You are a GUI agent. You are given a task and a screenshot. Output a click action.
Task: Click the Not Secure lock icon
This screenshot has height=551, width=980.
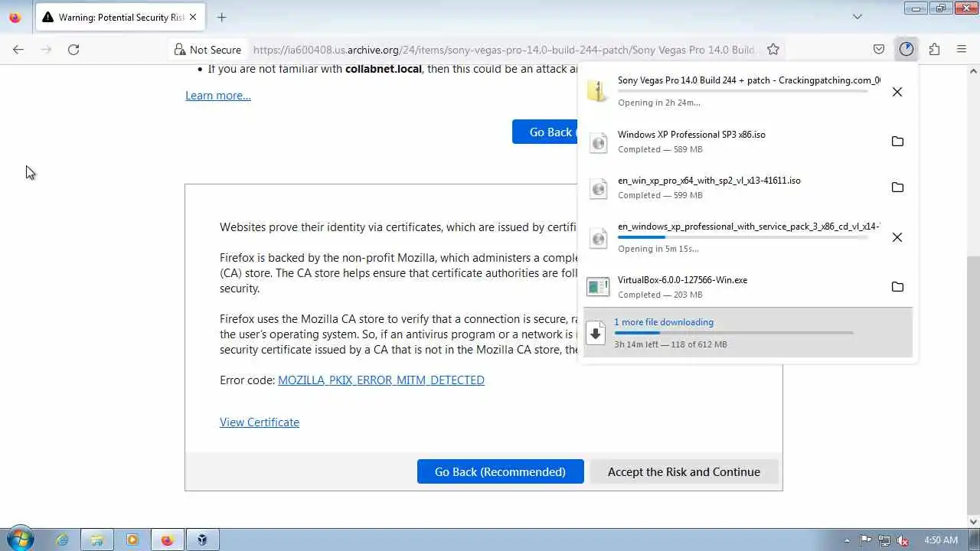click(x=180, y=50)
